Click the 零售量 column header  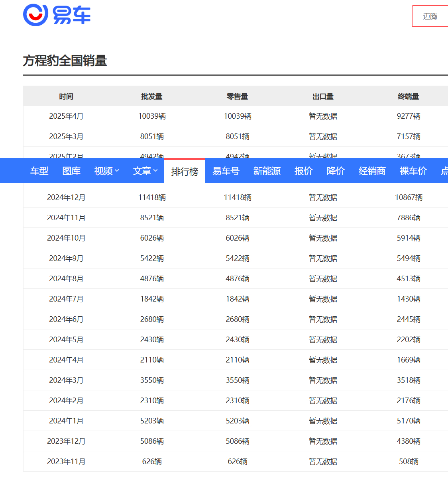click(x=238, y=96)
